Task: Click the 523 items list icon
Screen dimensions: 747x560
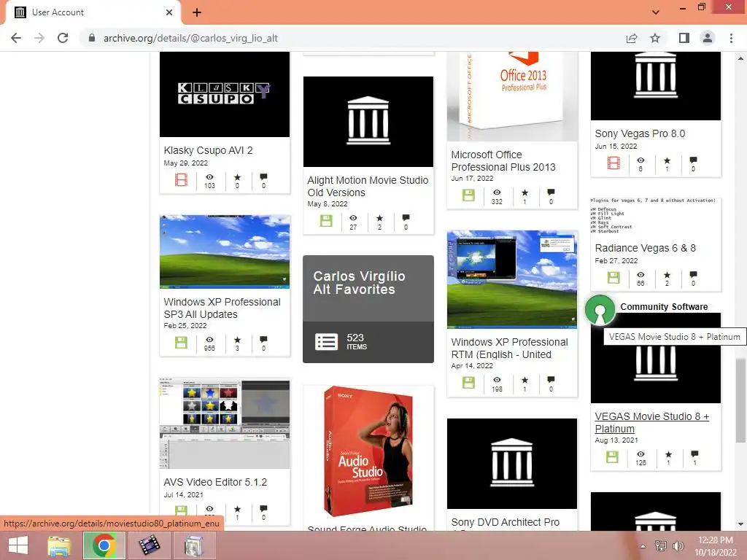Action: pos(326,342)
